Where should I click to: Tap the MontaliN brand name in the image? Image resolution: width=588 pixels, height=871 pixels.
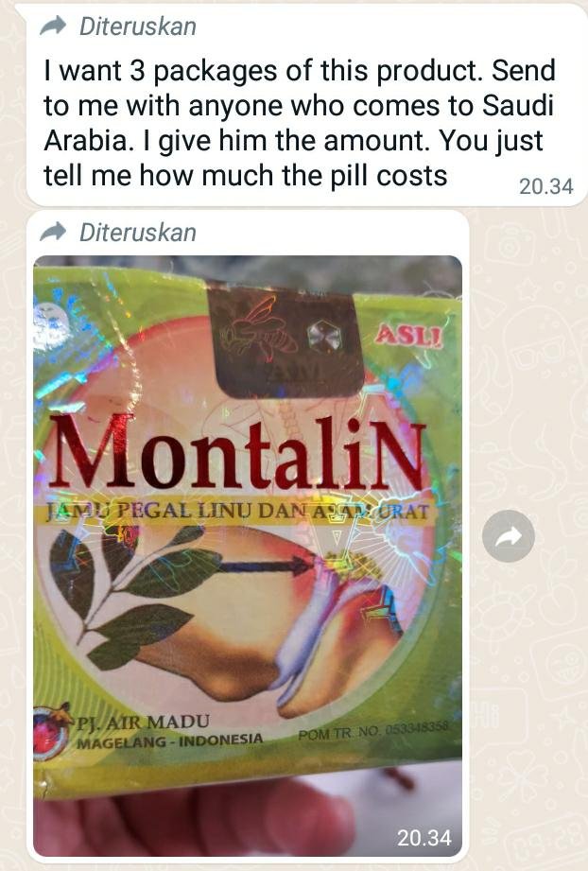tap(238, 453)
